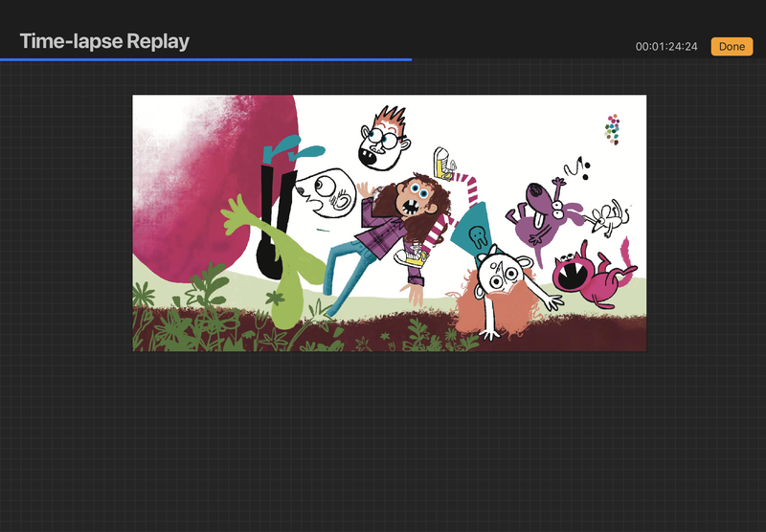
Task: Click the end of the blue progress bar
Action: point(411,59)
